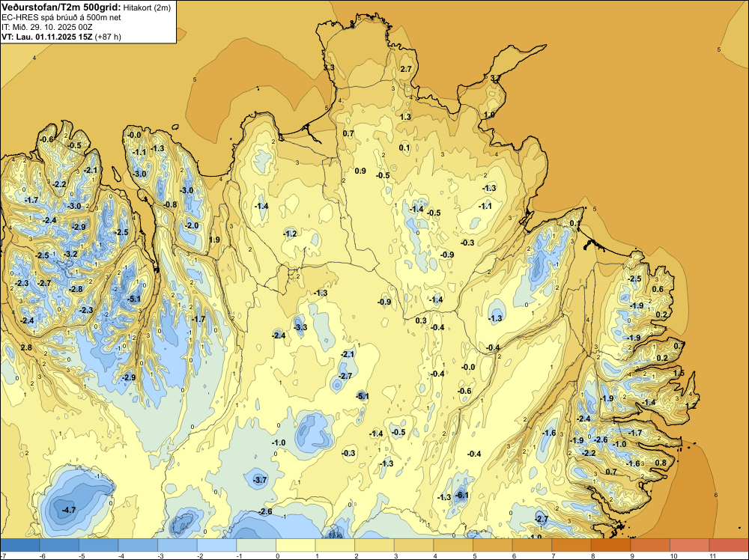Click the 'Veðurstofan/T2m 500grid:' title text

(61, 7)
